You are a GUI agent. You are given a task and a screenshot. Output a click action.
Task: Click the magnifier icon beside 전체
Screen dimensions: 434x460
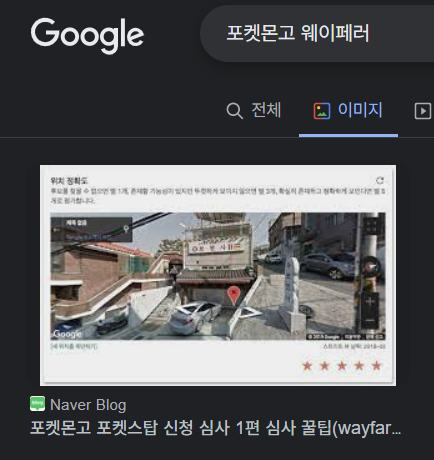coord(235,111)
